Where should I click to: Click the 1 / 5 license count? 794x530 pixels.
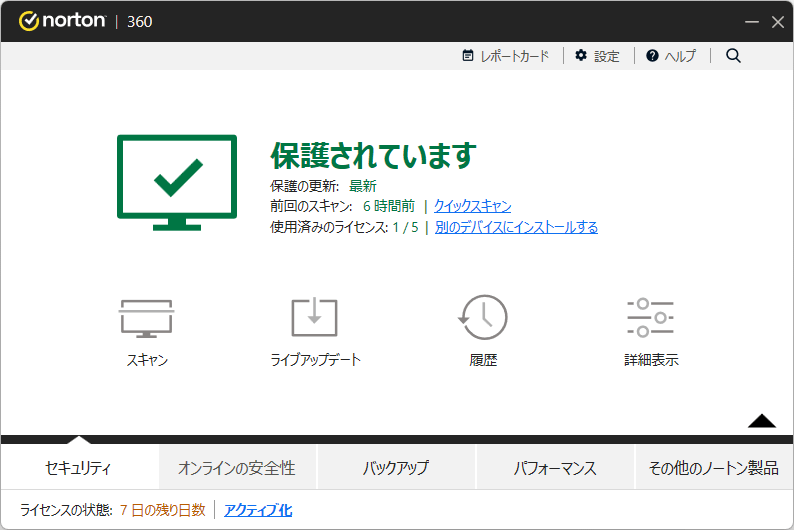(405, 227)
